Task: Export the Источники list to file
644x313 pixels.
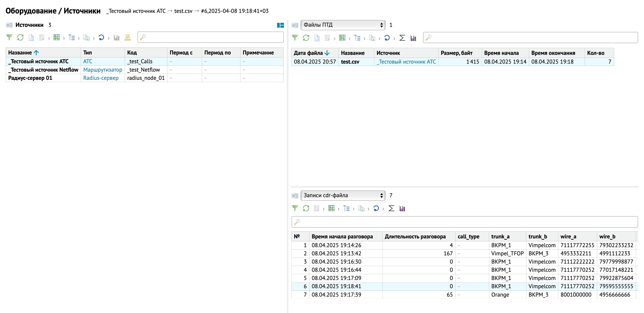Action: [x=86, y=38]
